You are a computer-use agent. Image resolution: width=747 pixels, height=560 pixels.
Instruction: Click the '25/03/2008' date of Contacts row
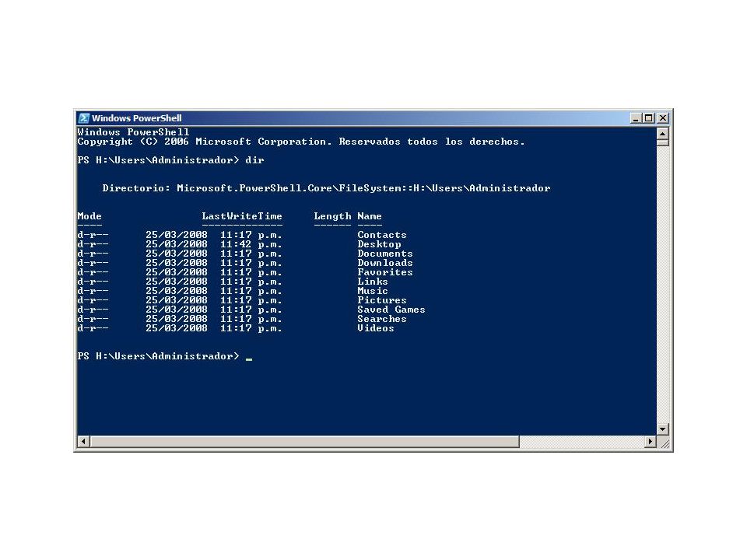[x=177, y=235]
